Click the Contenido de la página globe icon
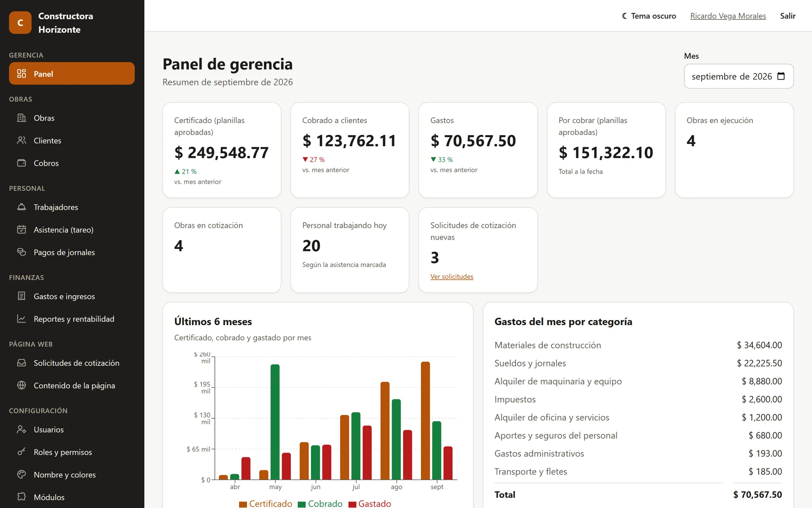Viewport: 812px width, 508px height. point(22,385)
